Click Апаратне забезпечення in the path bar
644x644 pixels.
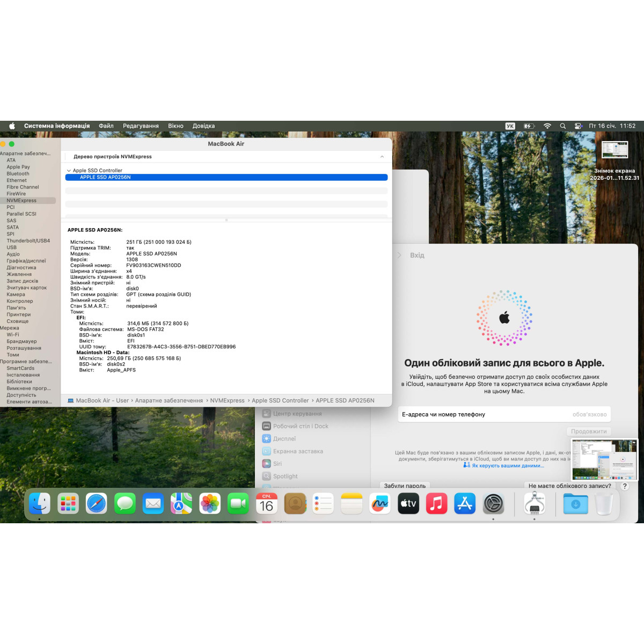coord(169,400)
